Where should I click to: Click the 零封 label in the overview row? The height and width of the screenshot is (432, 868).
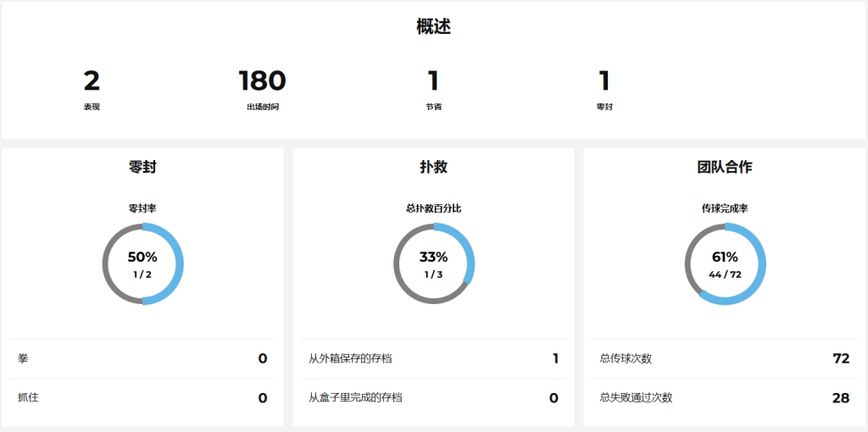tap(604, 108)
